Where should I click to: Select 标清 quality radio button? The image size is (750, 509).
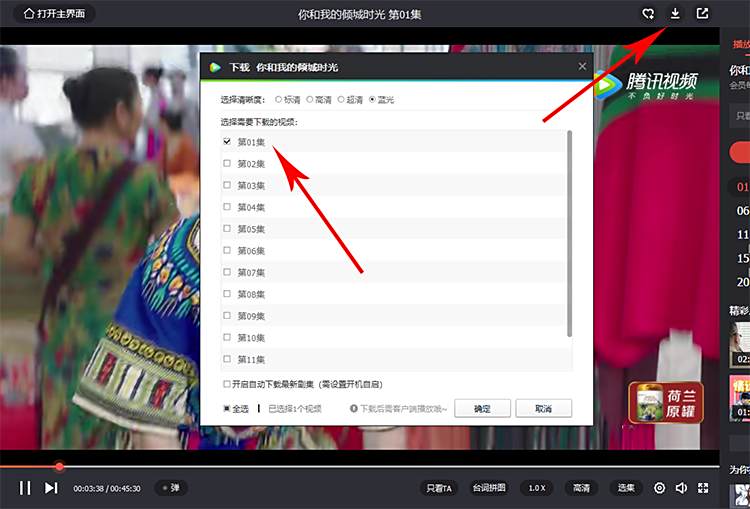(x=278, y=100)
